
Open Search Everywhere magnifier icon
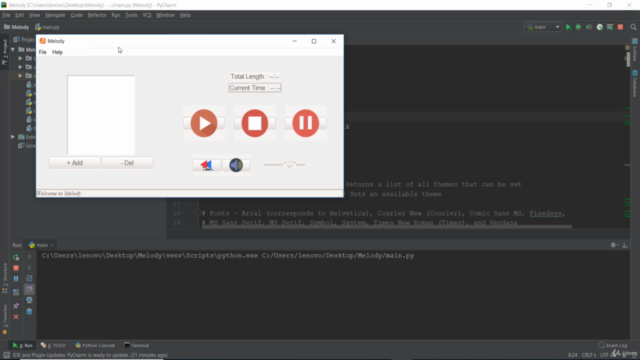[x=633, y=27]
